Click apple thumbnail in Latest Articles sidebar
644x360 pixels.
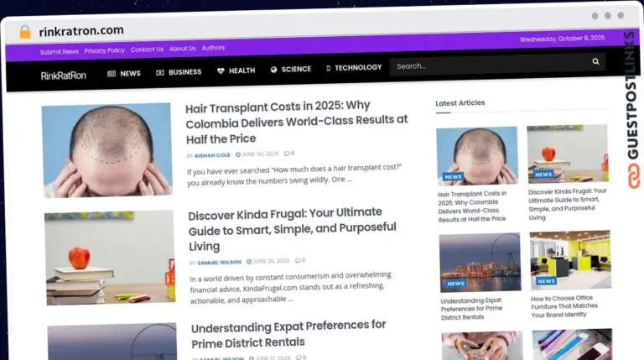[568, 154]
